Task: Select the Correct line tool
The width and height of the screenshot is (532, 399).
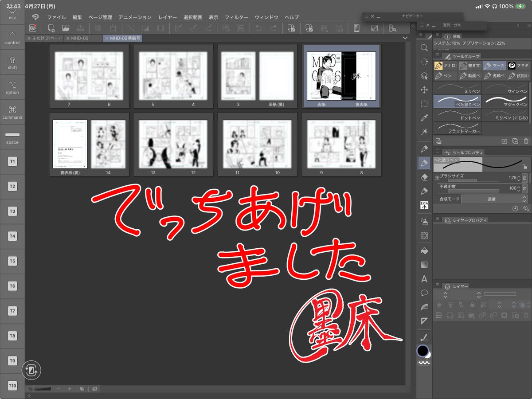Action: (x=424, y=337)
